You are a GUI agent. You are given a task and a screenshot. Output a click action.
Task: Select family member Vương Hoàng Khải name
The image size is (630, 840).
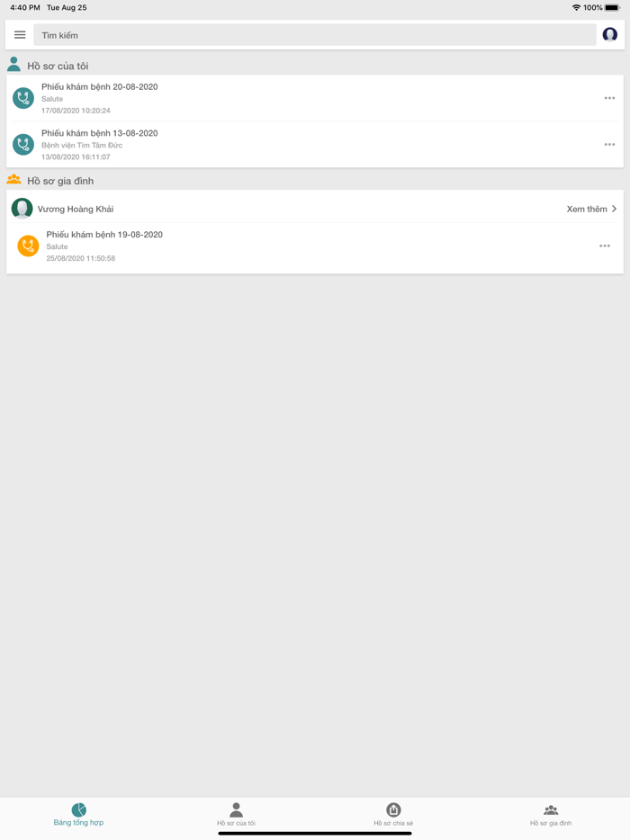76,209
